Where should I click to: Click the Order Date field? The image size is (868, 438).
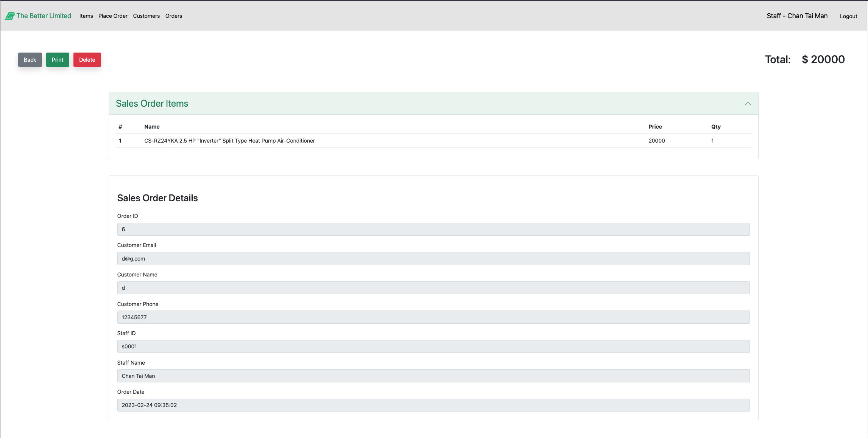[433, 405]
